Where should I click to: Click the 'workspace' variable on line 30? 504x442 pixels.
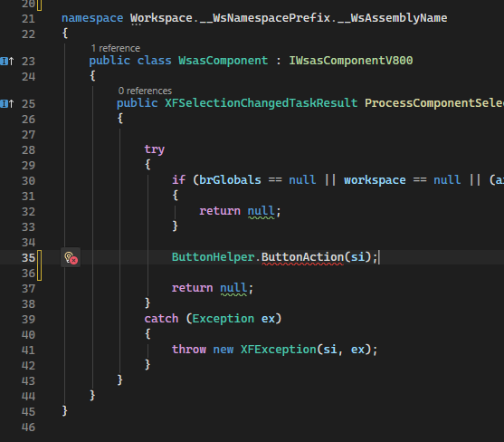pos(375,180)
